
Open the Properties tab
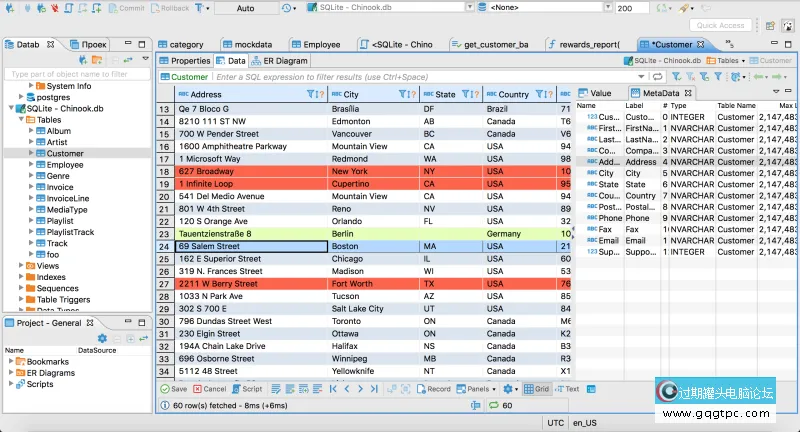point(185,61)
